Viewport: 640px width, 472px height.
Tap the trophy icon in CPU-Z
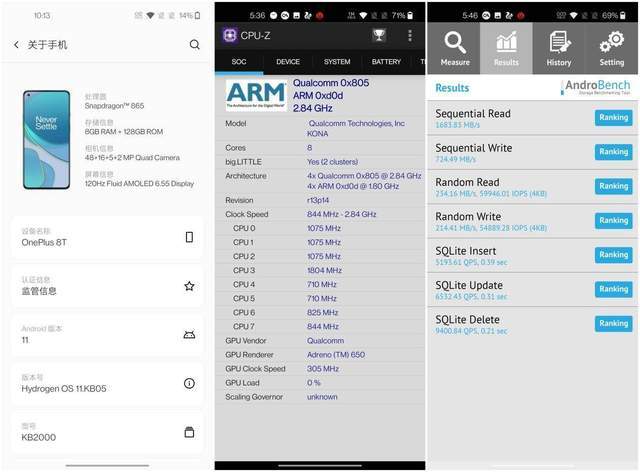pyautogui.click(x=379, y=36)
